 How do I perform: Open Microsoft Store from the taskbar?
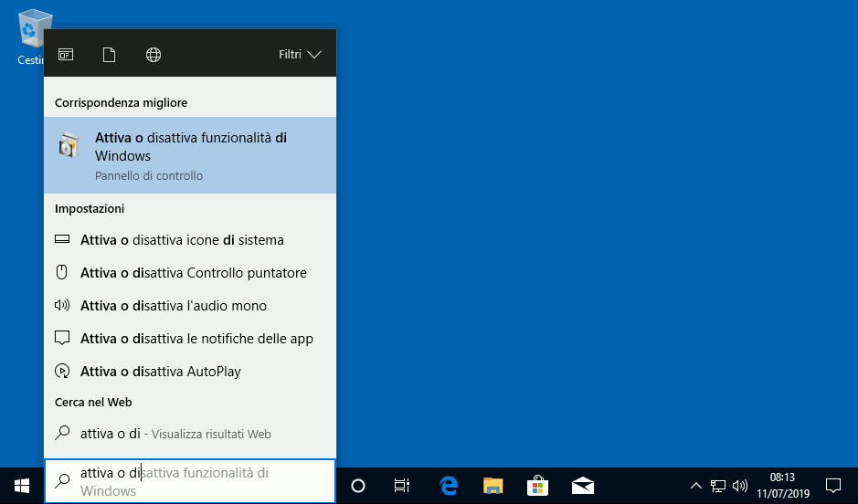[537, 486]
